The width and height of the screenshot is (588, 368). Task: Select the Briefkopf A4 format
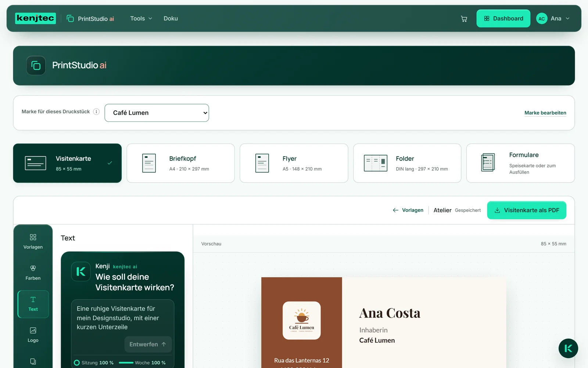[180, 163]
